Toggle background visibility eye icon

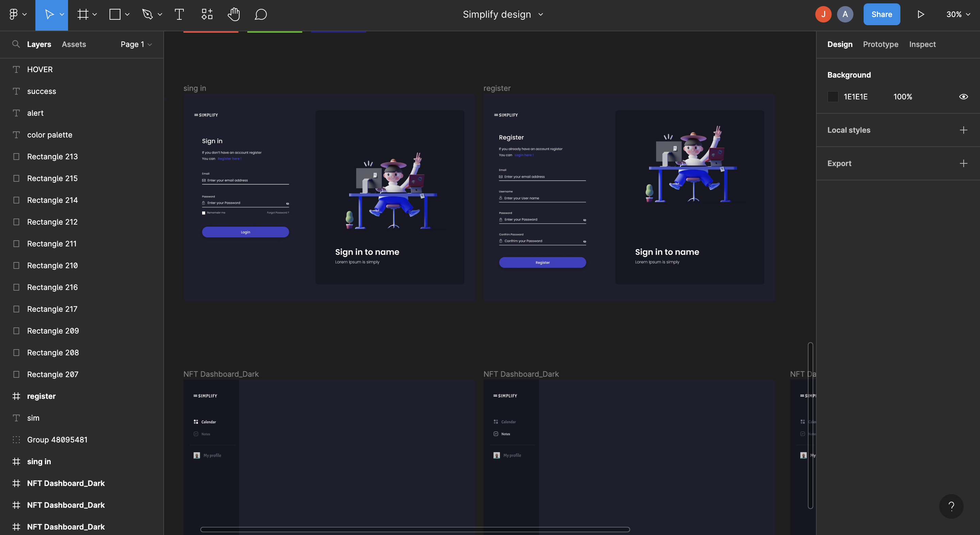click(963, 97)
